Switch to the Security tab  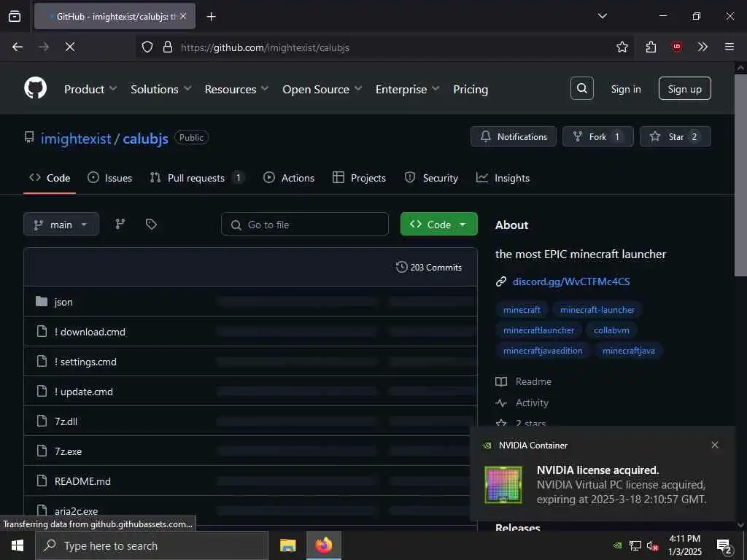(431, 178)
